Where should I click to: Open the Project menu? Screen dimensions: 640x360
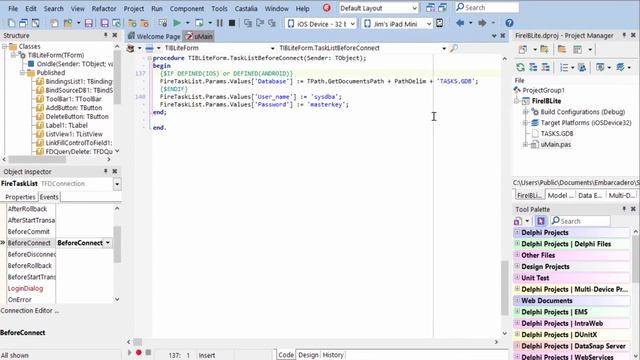[134, 8]
